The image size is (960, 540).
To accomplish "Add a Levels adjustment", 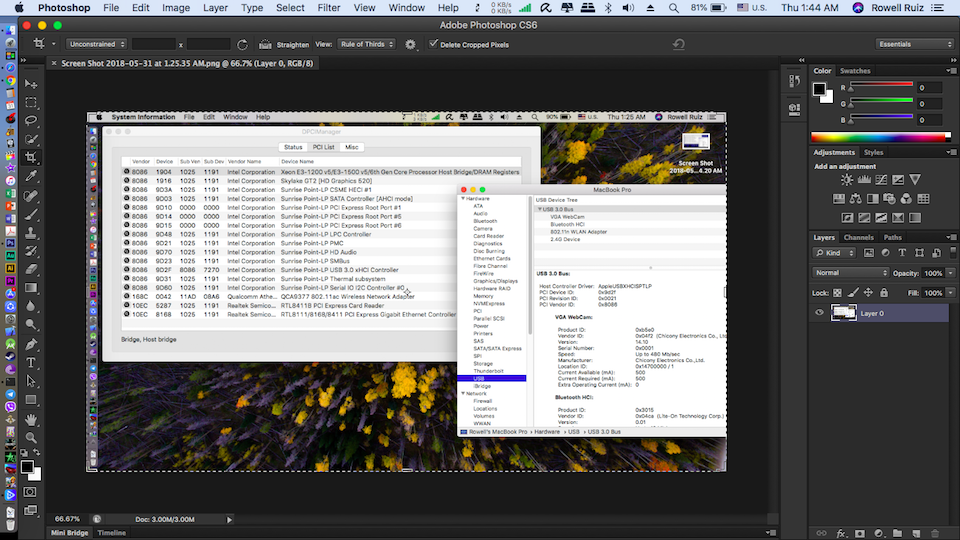I will coord(864,179).
